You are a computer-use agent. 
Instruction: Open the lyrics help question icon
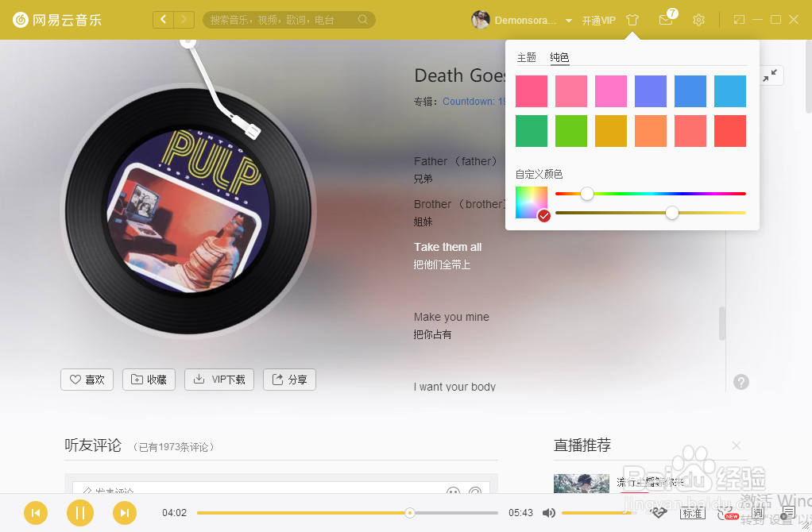(741, 382)
